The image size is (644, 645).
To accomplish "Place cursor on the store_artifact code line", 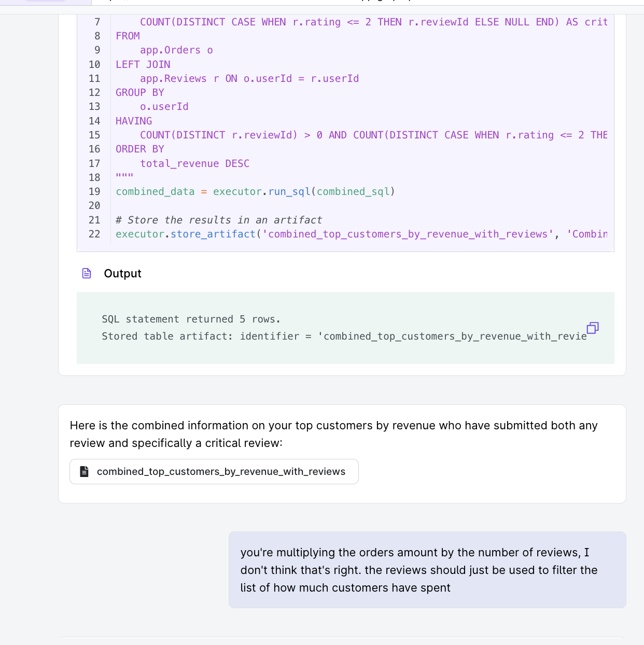I will [x=332, y=234].
